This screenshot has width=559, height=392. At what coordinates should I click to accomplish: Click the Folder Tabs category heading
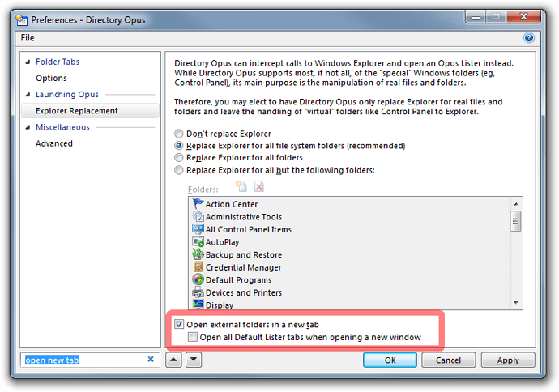pos(58,62)
